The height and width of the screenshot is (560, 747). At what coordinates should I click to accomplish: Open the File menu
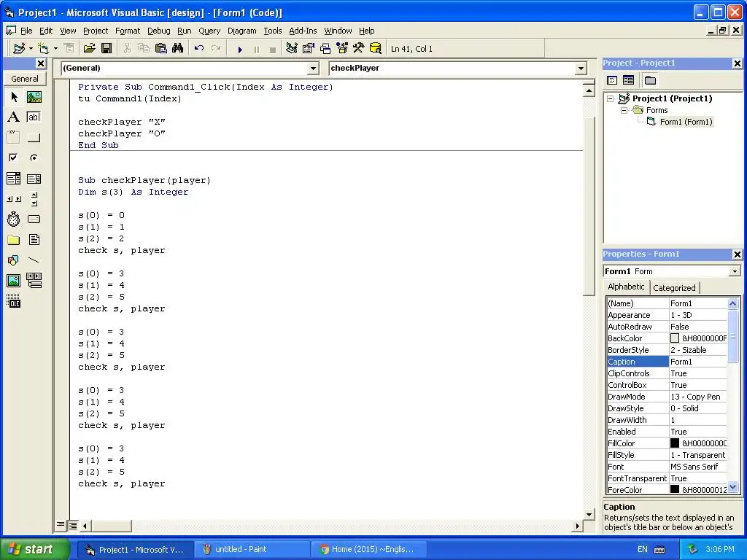click(x=26, y=31)
